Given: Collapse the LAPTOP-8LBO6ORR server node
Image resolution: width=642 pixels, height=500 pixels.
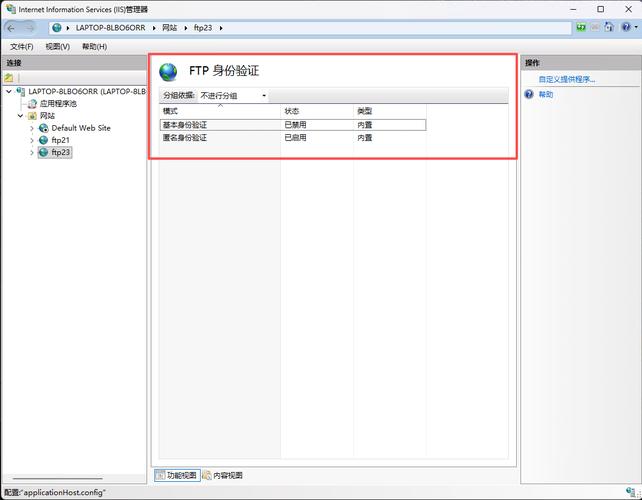Looking at the screenshot, I should [x=9, y=91].
